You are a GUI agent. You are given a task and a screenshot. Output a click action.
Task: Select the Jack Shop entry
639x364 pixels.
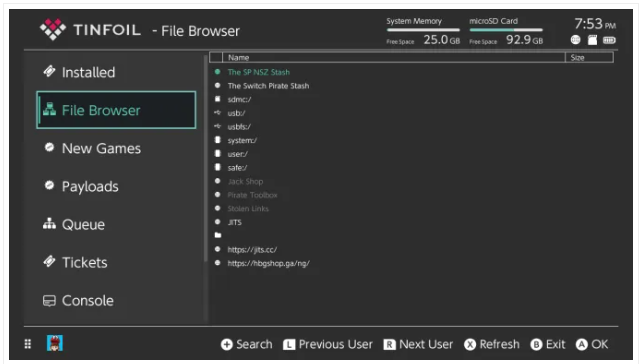pyautogui.click(x=245, y=181)
